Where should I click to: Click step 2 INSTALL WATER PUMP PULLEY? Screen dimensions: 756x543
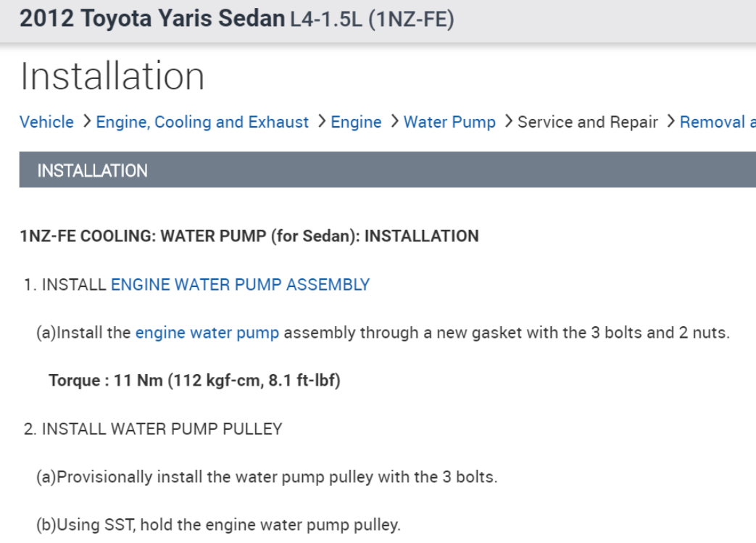pos(152,429)
